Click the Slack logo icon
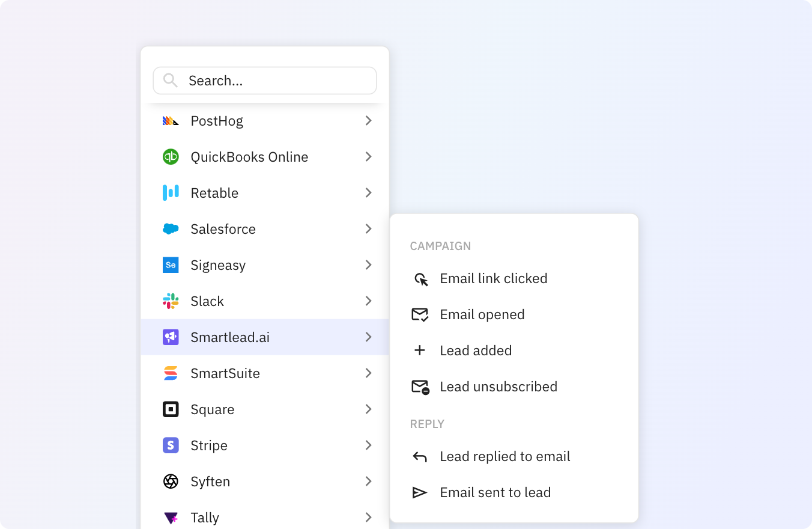This screenshot has width=812, height=529. tap(171, 301)
